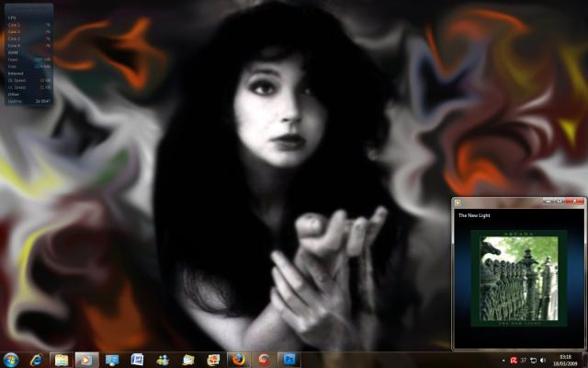Screen dimensions: 588x368
Task: Launch Internet Explorer from the taskbar
Action: pyautogui.click(x=37, y=360)
